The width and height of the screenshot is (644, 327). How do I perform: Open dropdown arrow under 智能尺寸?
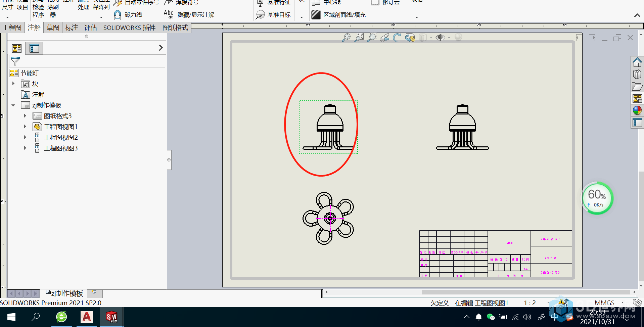pos(7,17)
